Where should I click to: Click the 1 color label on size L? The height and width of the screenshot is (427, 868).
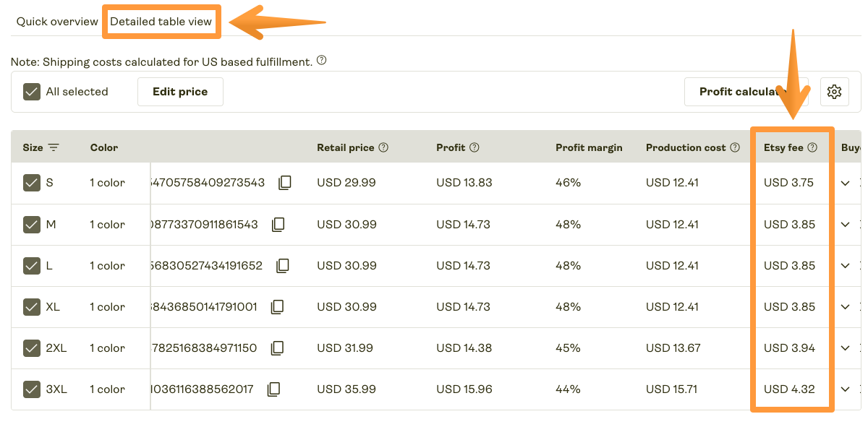click(106, 265)
